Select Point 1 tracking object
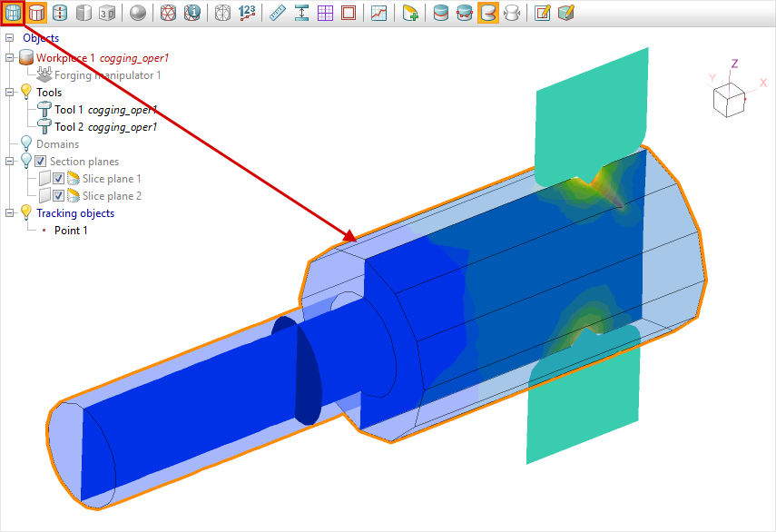 [71, 231]
